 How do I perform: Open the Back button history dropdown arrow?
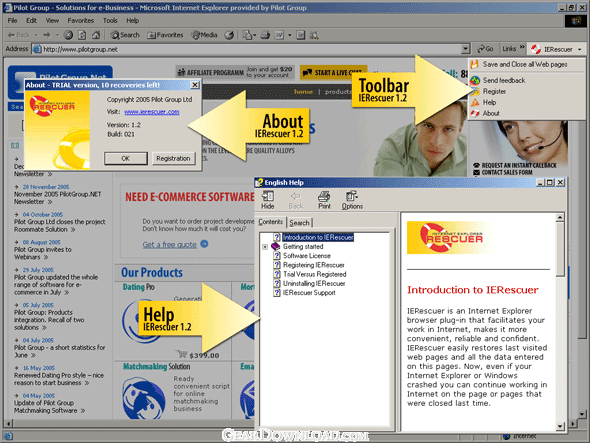[x=36, y=35]
